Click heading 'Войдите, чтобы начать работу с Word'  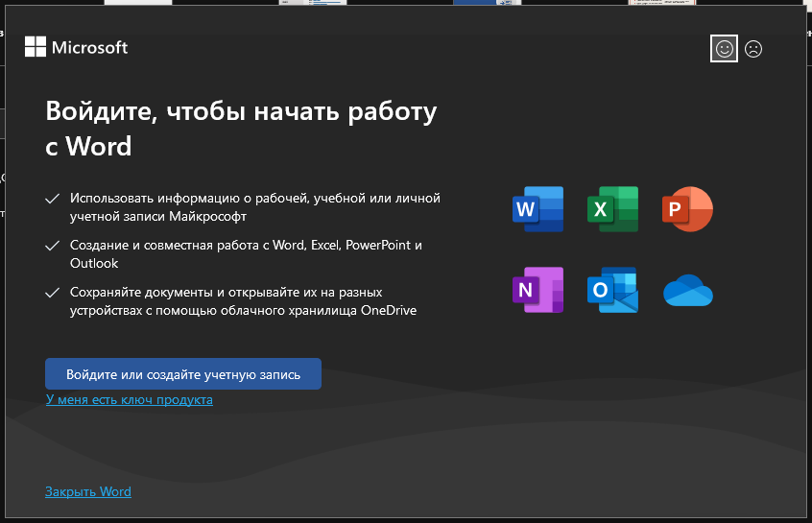click(241, 128)
